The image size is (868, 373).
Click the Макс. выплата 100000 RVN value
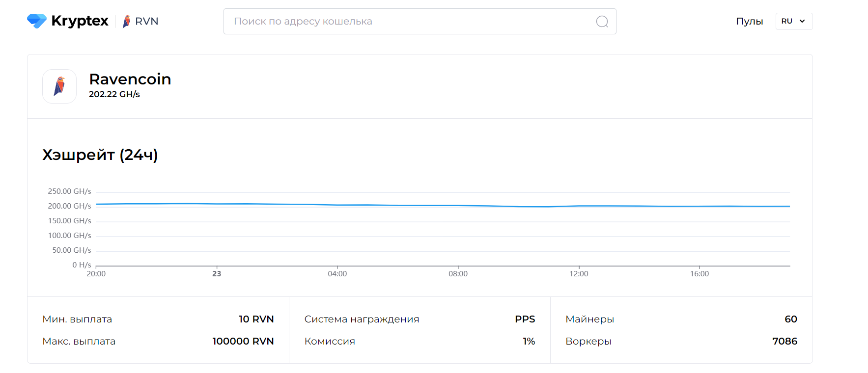(x=243, y=341)
